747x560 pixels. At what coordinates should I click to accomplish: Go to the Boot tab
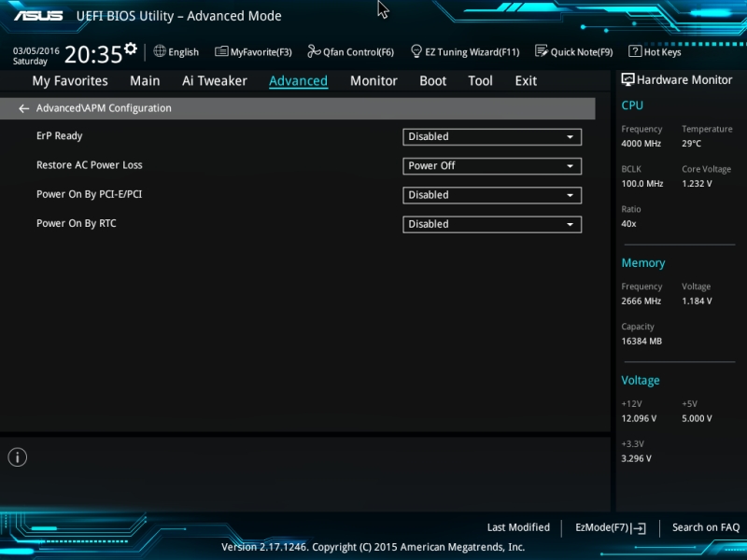432,81
